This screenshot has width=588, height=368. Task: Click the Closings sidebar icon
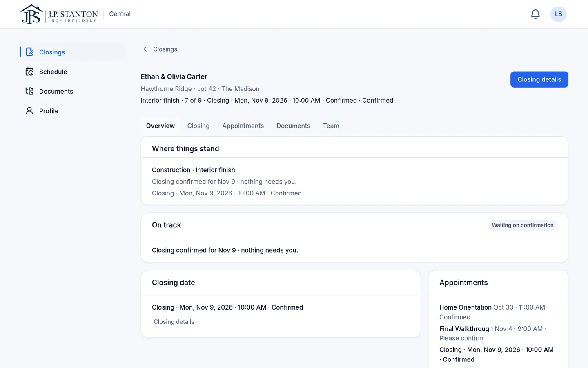point(29,52)
